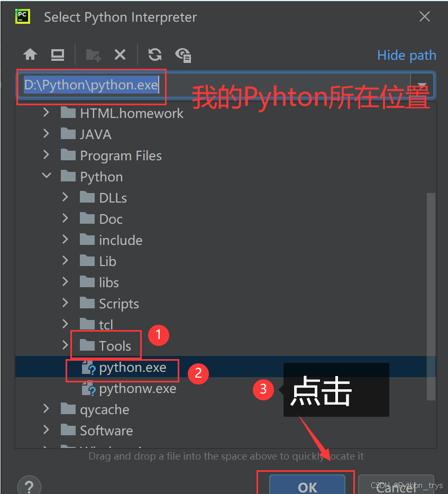
Task: Select the tcl folder name
Action: coord(106,325)
